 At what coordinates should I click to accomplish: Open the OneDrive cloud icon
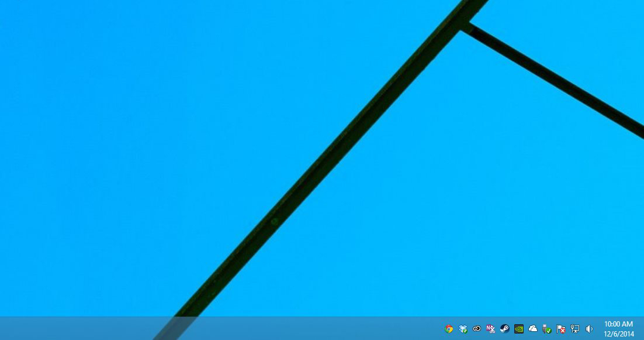533,328
